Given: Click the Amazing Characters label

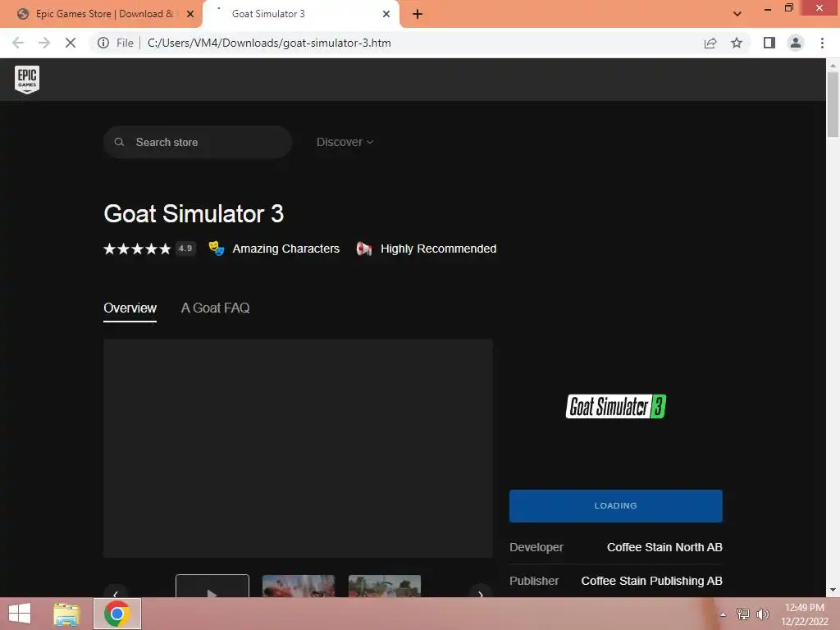Looking at the screenshot, I should [286, 249].
